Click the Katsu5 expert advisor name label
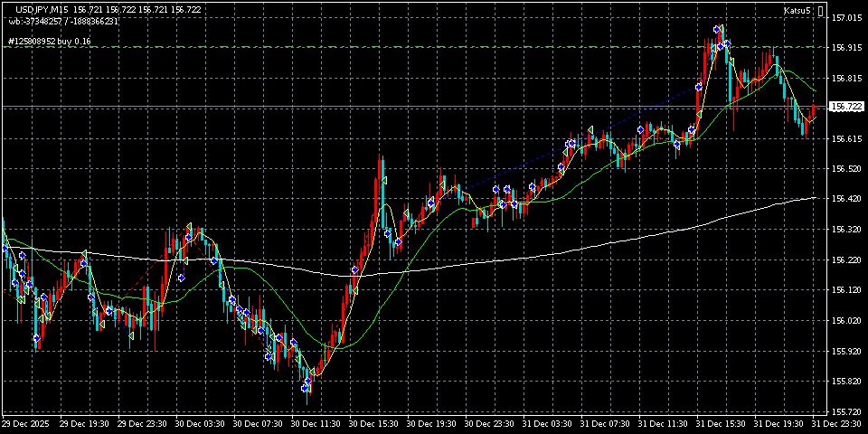 tap(797, 11)
